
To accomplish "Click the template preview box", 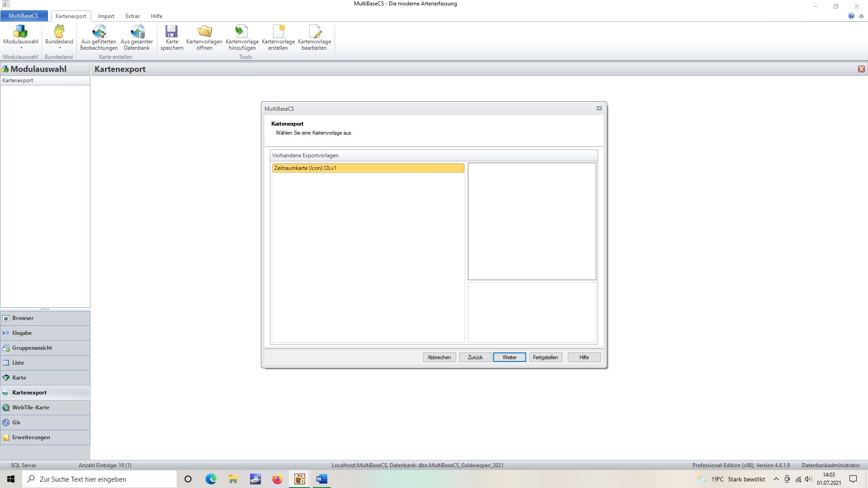I will [x=532, y=221].
